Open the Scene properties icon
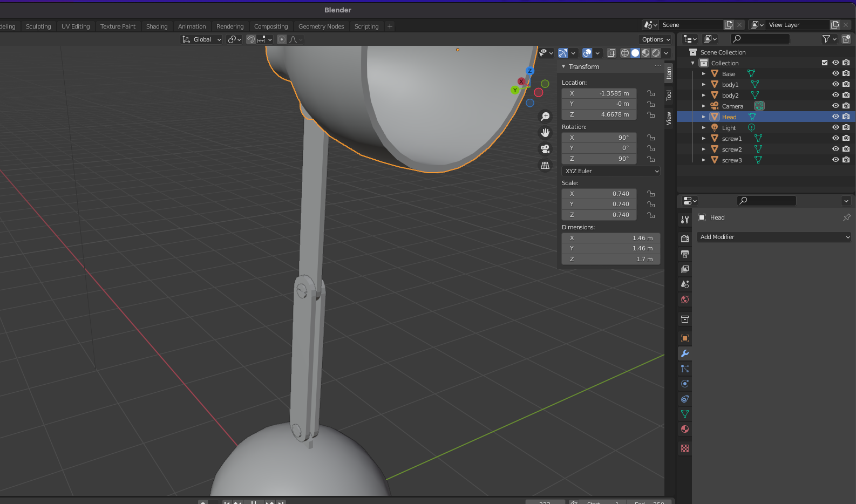The image size is (856, 504). 685,284
